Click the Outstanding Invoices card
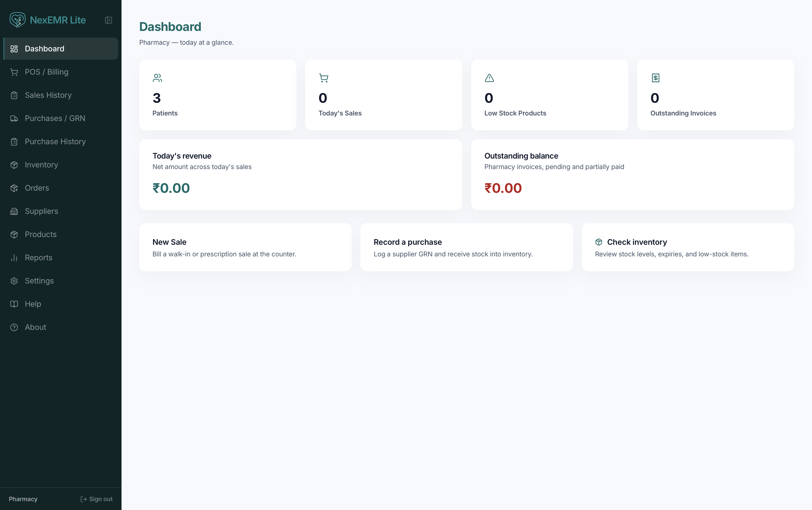Screen dimensions: 812x510 click(x=716, y=95)
